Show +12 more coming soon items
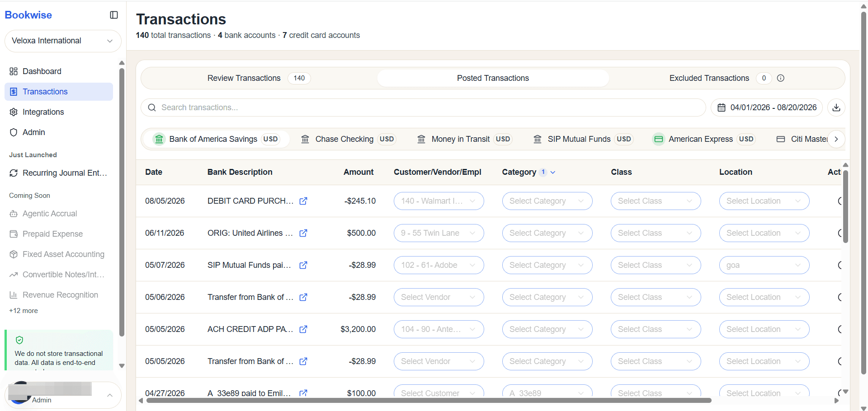 click(x=24, y=311)
